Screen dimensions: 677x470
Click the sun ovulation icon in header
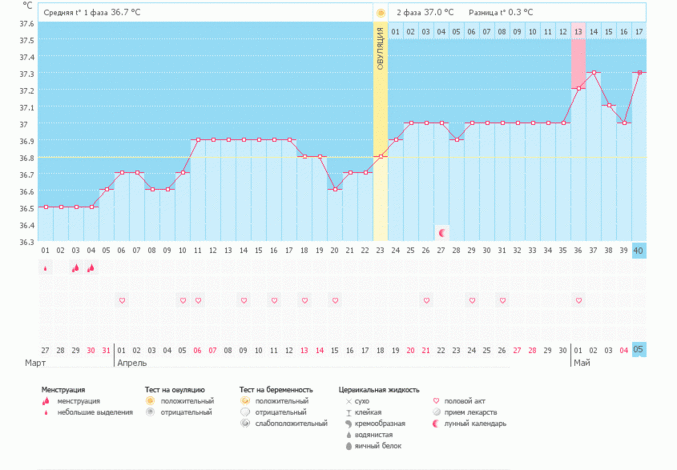[380, 13]
